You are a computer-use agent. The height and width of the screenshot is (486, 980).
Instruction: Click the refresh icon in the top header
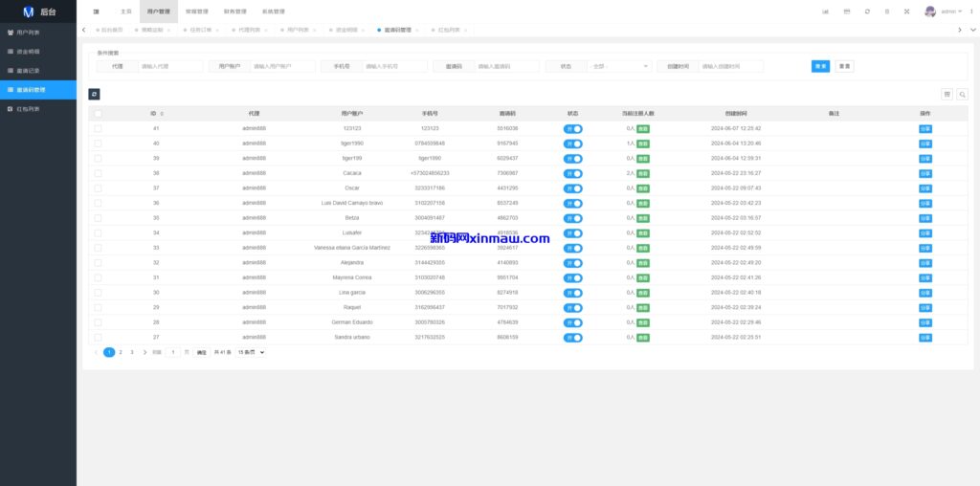(x=867, y=11)
